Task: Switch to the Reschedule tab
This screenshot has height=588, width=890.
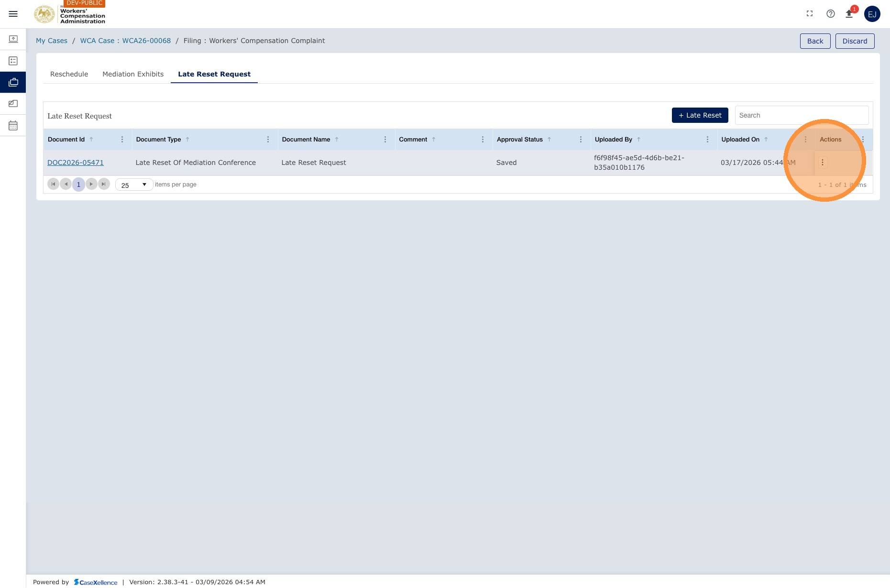Action: 69,74
